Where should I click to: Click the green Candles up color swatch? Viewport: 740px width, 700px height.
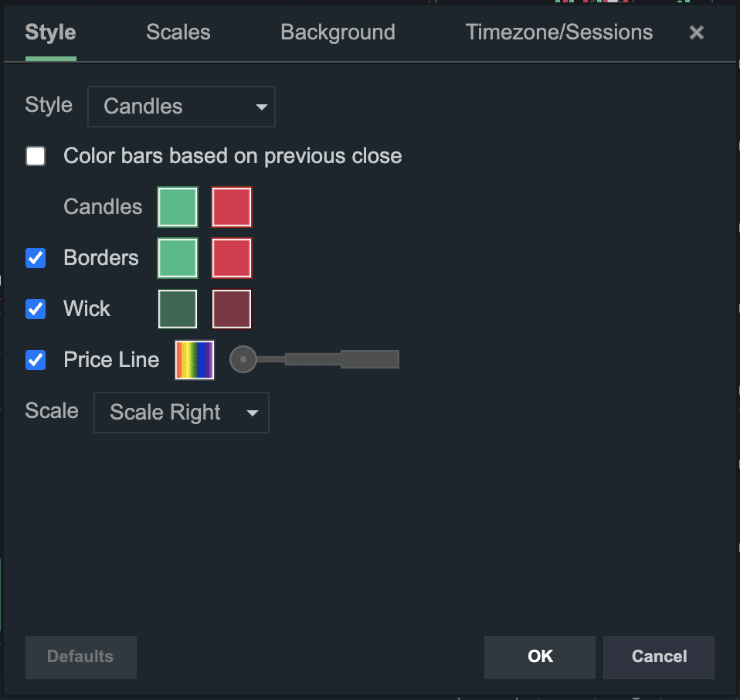[178, 207]
